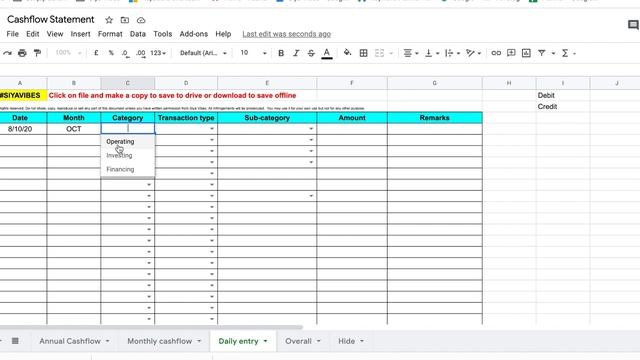Open 'Last edit was seconds ago' link

pyautogui.click(x=287, y=34)
